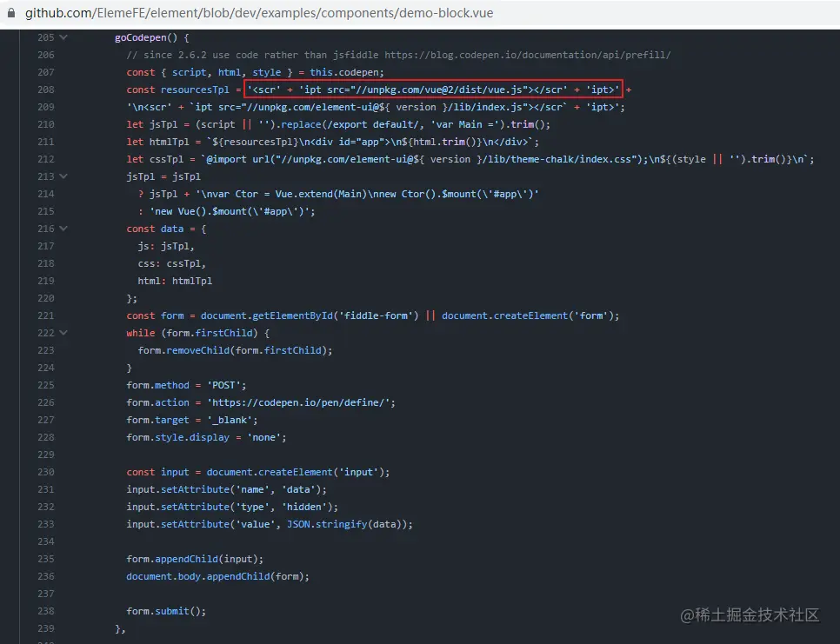This screenshot has width=840, height=644.
Task: Click line number 218
Action: pos(46,263)
